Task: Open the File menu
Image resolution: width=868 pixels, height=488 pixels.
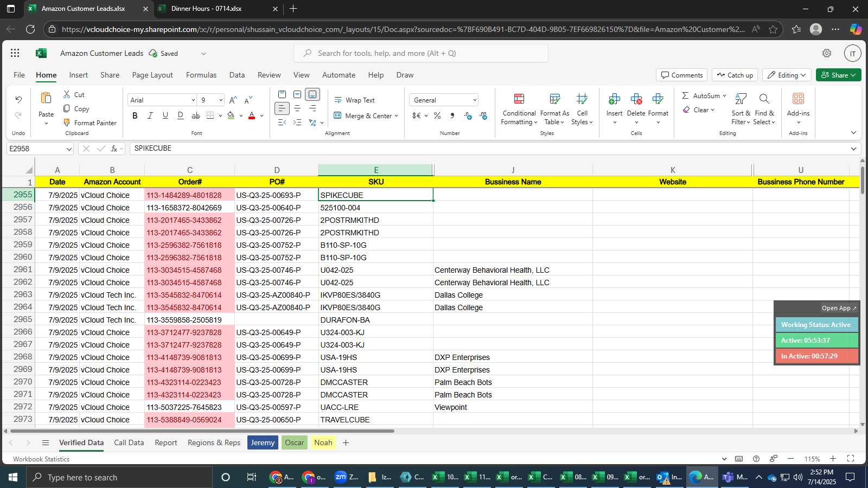Action: point(19,75)
